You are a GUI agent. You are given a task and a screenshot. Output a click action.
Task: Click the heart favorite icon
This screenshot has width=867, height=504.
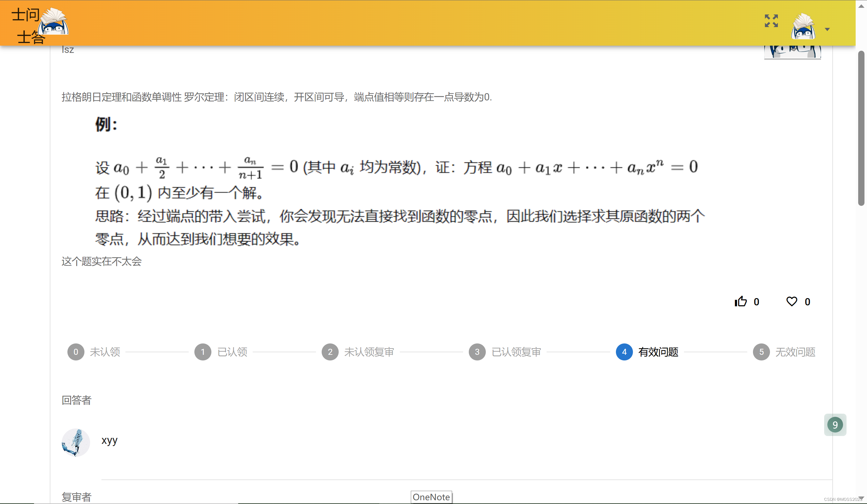pyautogui.click(x=791, y=302)
